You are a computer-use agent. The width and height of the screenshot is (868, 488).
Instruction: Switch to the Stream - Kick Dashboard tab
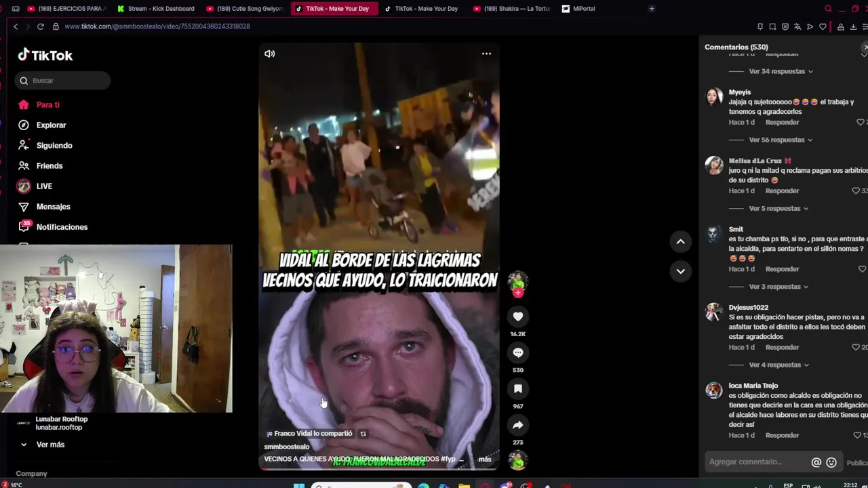click(x=155, y=9)
